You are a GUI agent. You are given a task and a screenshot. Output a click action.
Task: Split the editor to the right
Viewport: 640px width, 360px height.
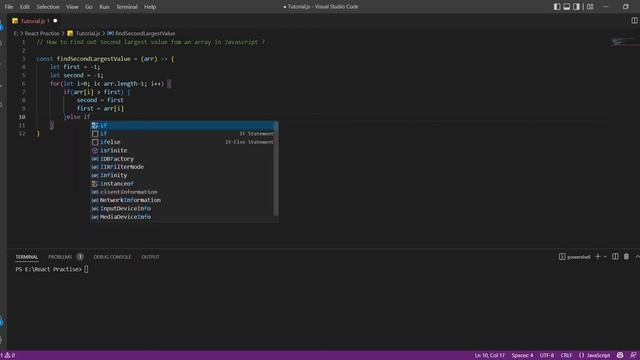[x=634, y=21]
